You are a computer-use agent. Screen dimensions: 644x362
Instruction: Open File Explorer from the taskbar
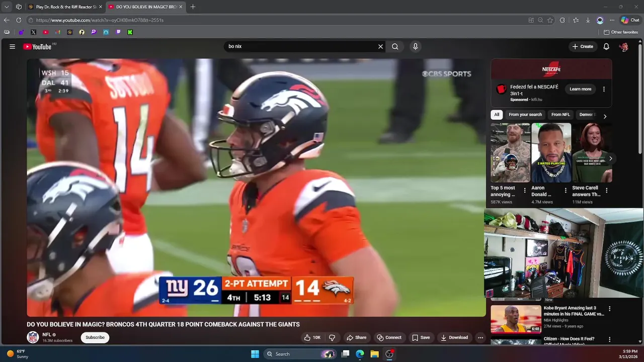point(374,354)
